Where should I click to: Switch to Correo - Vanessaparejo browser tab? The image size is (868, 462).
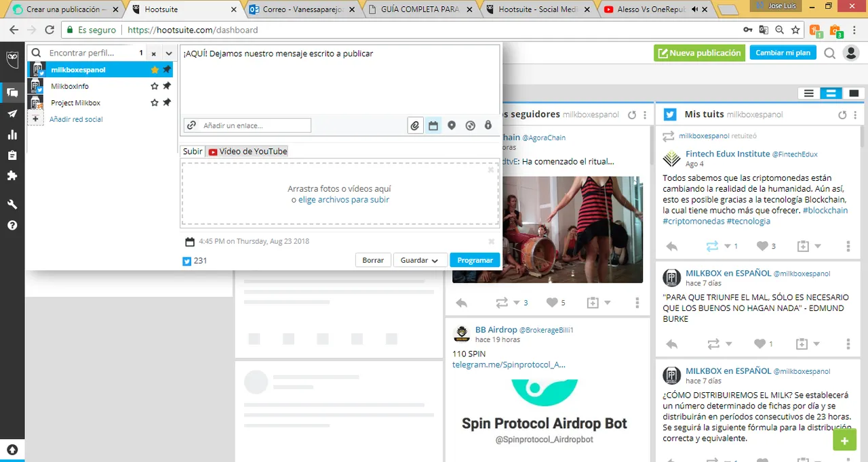click(x=301, y=9)
